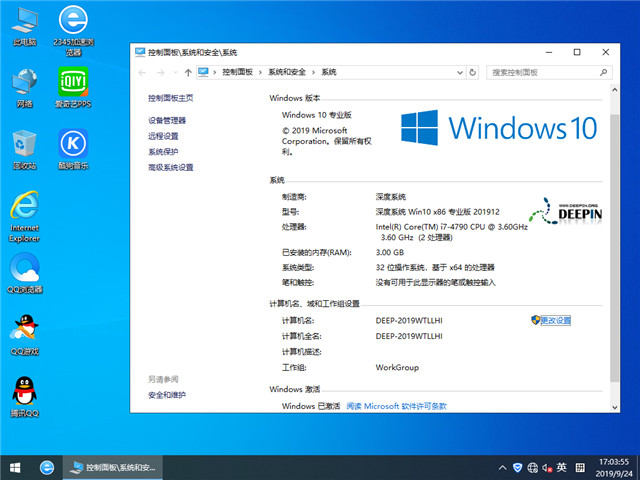This screenshot has width=640, height=480.
Task: Open the network globe tray icon
Action: tap(532, 467)
